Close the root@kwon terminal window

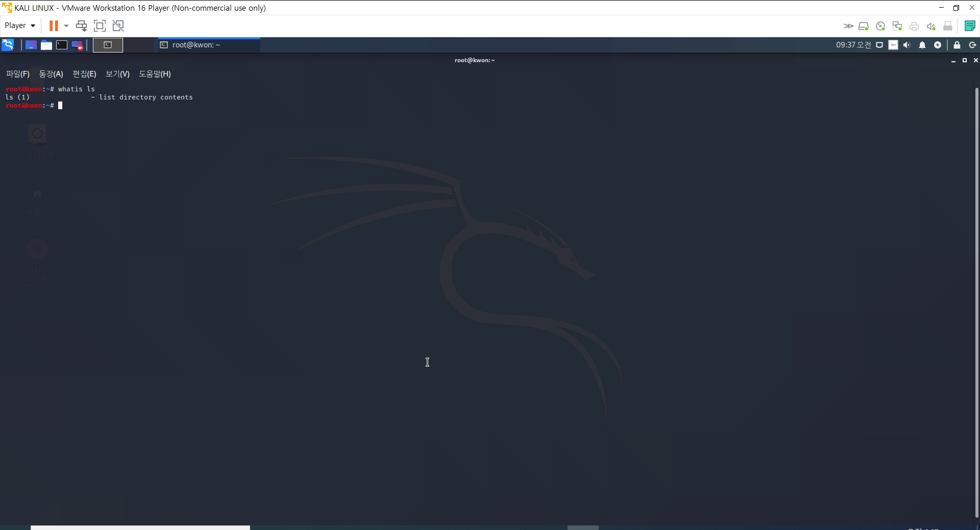[975, 60]
